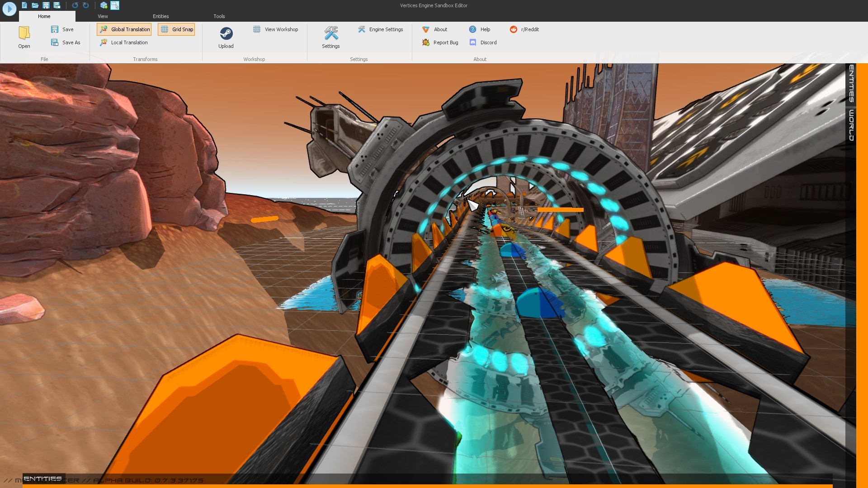Viewport: 868px width, 488px height.
Task: Switch to the Tools ribbon tab
Action: (219, 16)
